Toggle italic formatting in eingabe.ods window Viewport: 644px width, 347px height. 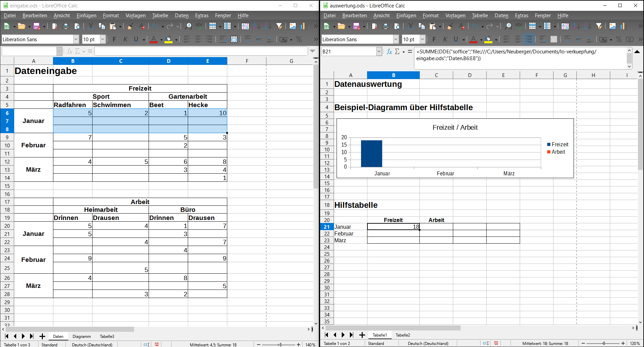(x=125, y=40)
